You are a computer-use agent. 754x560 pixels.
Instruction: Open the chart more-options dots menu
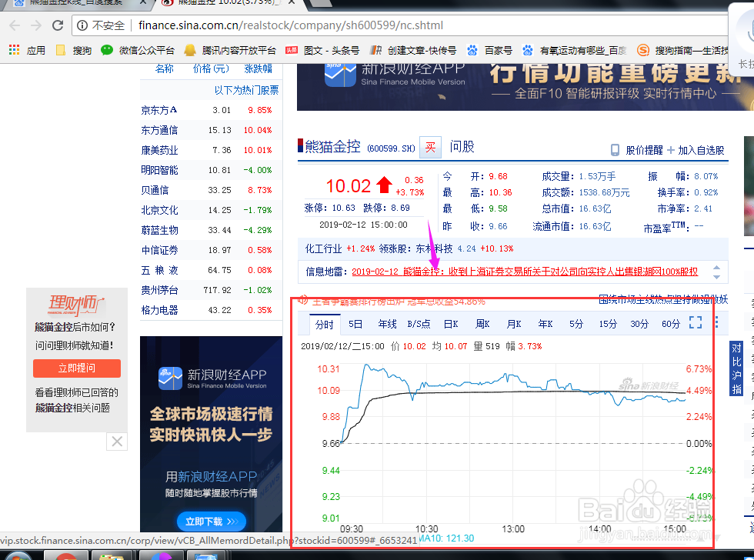pyautogui.click(x=716, y=322)
